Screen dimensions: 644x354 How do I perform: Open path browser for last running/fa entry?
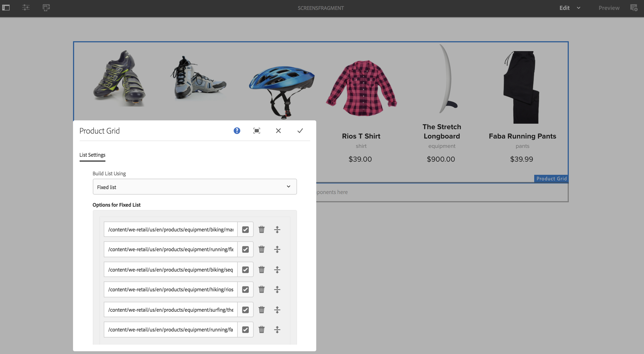pyautogui.click(x=245, y=330)
